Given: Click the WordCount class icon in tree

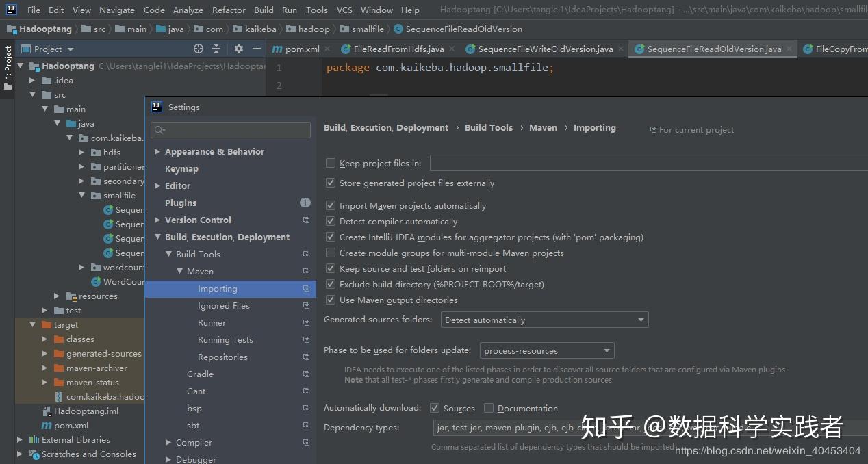Looking at the screenshot, I should point(97,282).
